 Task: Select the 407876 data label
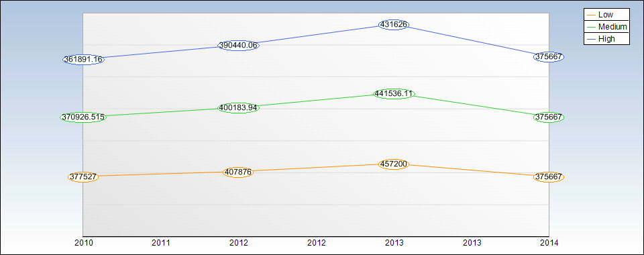[238, 172]
